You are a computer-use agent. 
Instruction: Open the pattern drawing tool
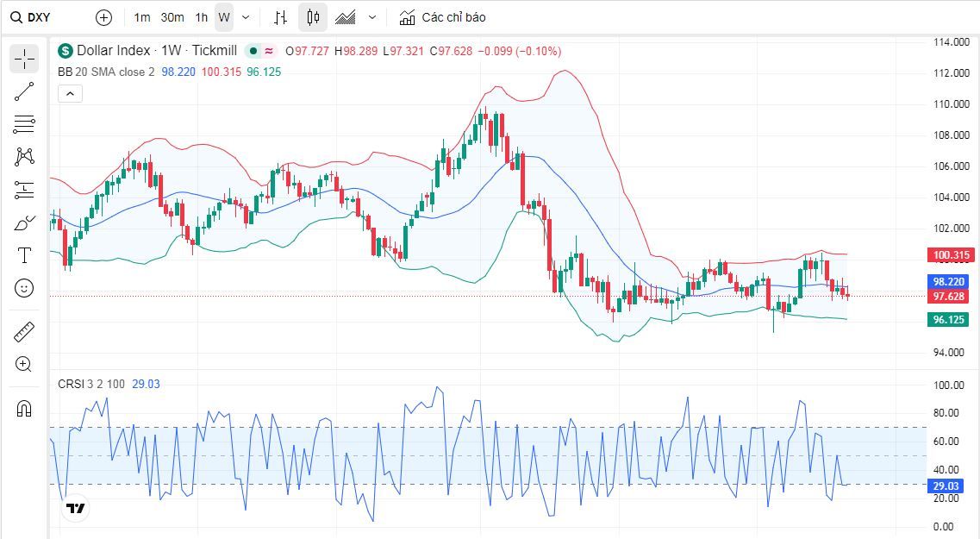pyautogui.click(x=24, y=156)
